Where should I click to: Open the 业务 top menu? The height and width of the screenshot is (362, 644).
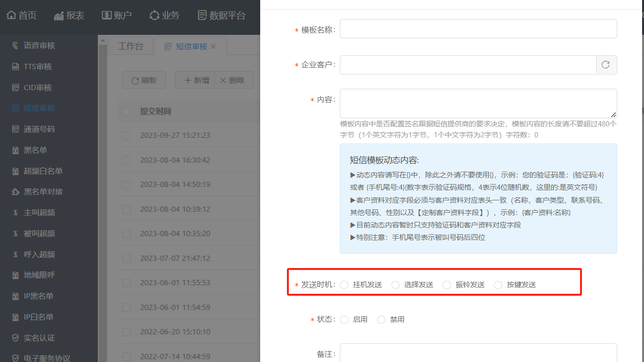click(164, 15)
